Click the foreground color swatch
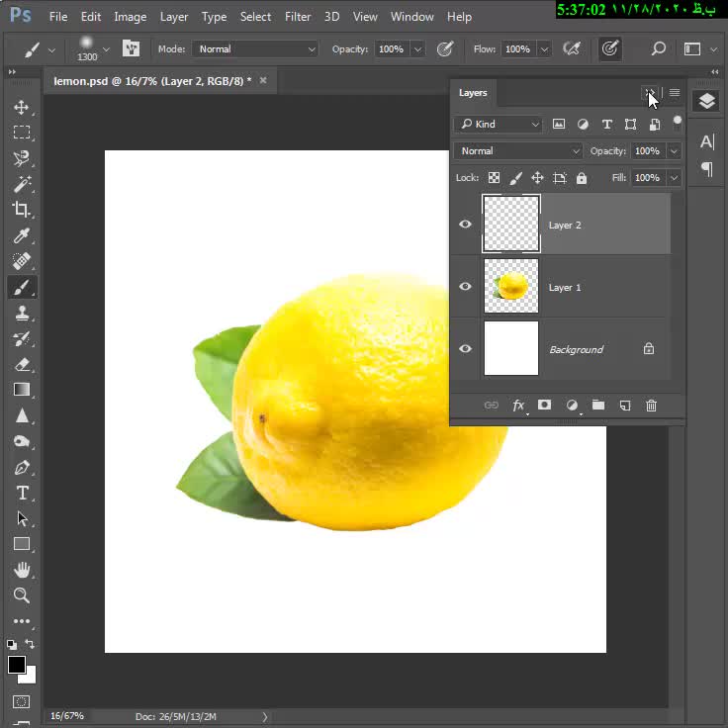 click(x=17, y=665)
